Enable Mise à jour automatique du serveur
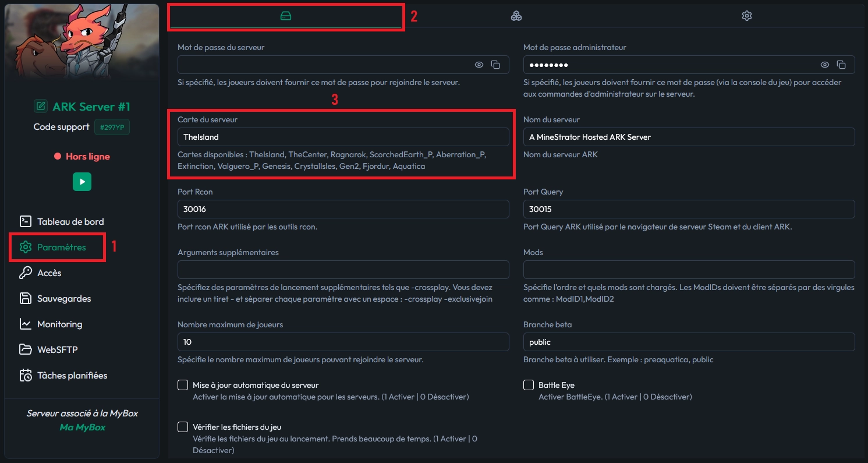Viewport: 868px width, 463px height. 182,384
